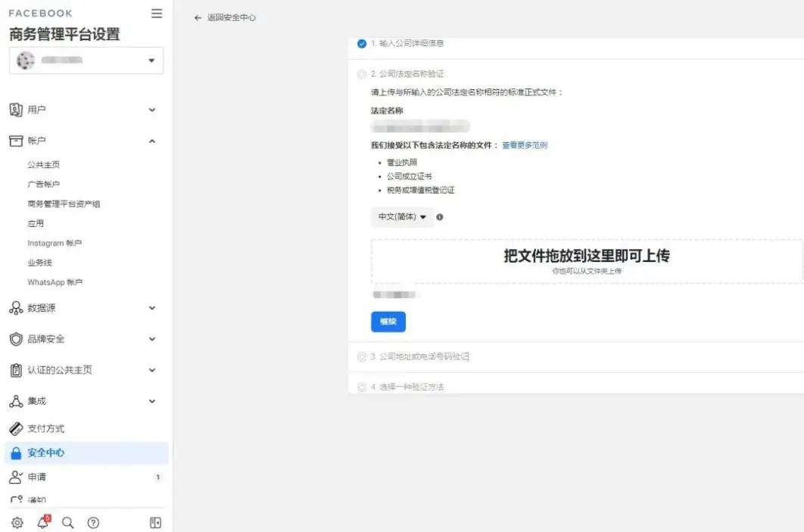This screenshot has width=804, height=532.
Task: Click the blue 继续 button
Action: pos(388,321)
